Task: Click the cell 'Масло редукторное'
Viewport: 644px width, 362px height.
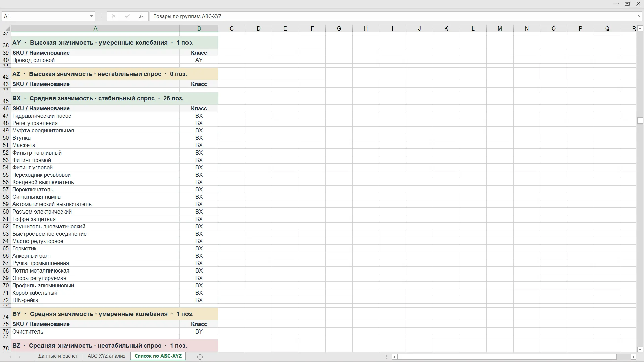Action: click(x=95, y=241)
